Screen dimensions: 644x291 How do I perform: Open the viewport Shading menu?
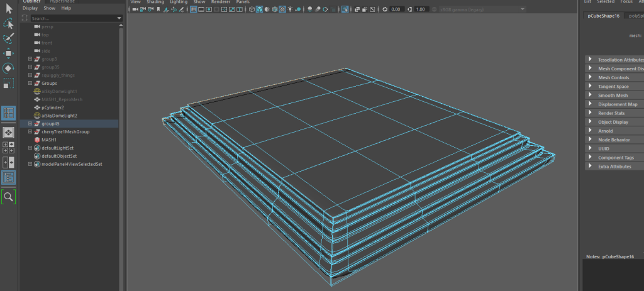point(155,2)
